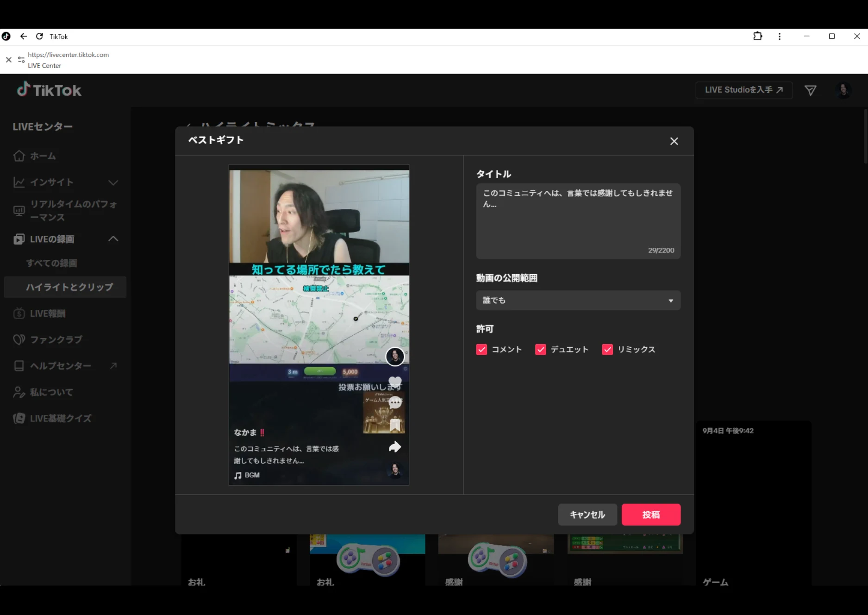This screenshot has width=868, height=615.
Task: Dismiss the LIVE Center info bar
Action: [8, 60]
